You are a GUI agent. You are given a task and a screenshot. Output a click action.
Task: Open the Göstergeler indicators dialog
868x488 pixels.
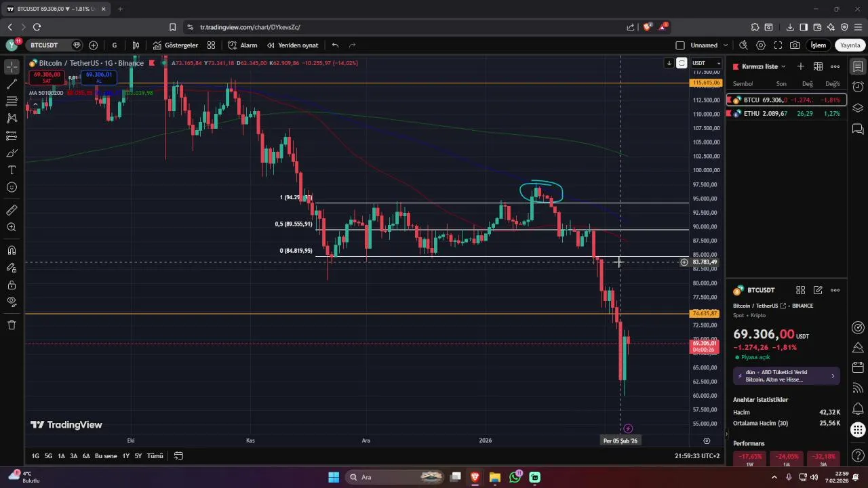tap(176, 45)
